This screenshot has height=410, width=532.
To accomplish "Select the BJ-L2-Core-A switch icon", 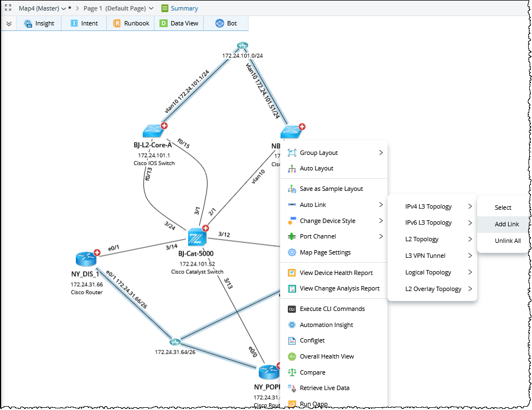I will pos(154,131).
